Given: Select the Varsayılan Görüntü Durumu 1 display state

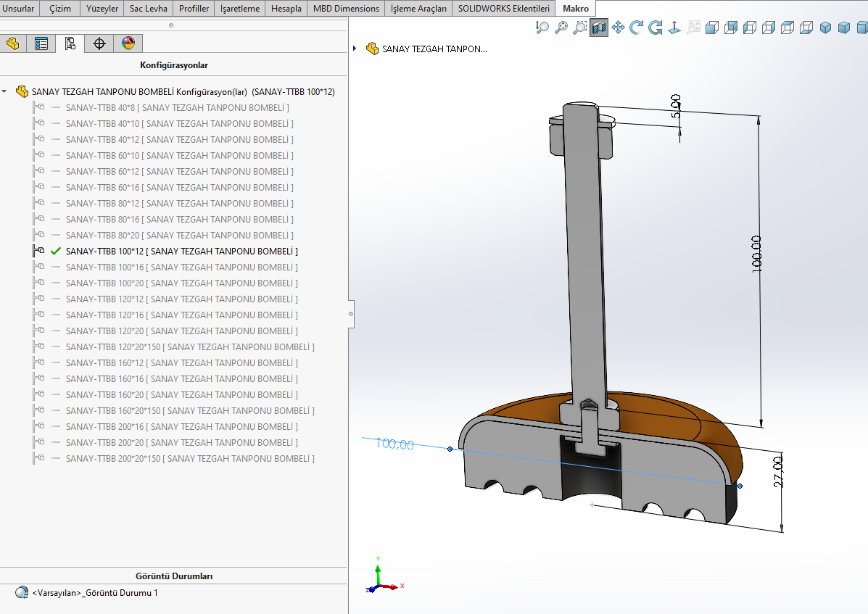Looking at the screenshot, I should tap(94, 593).
